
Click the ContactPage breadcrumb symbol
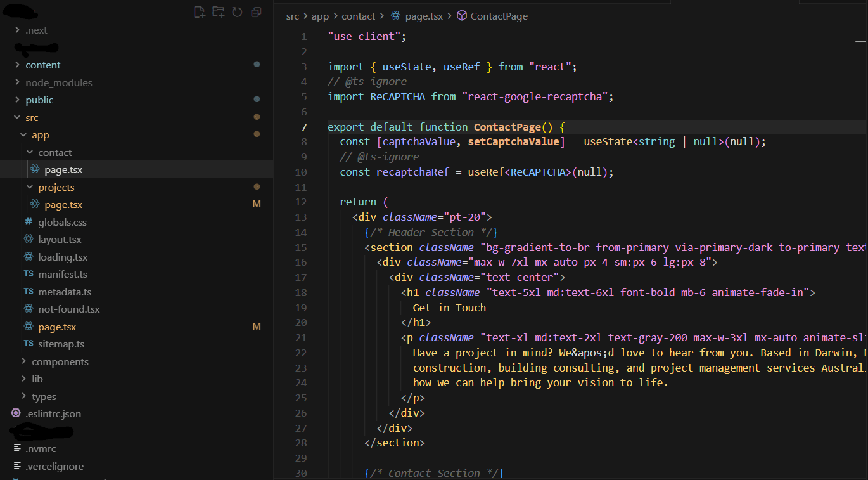(x=499, y=16)
